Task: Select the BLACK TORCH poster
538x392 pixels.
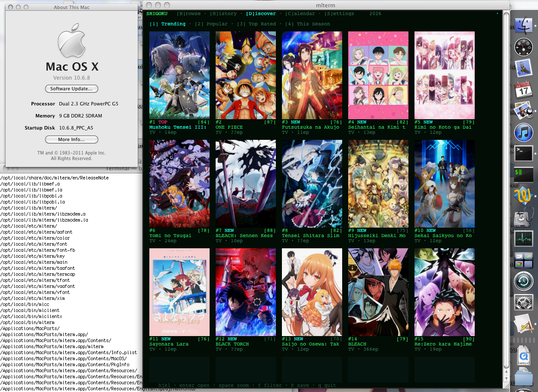Action: pos(246,292)
